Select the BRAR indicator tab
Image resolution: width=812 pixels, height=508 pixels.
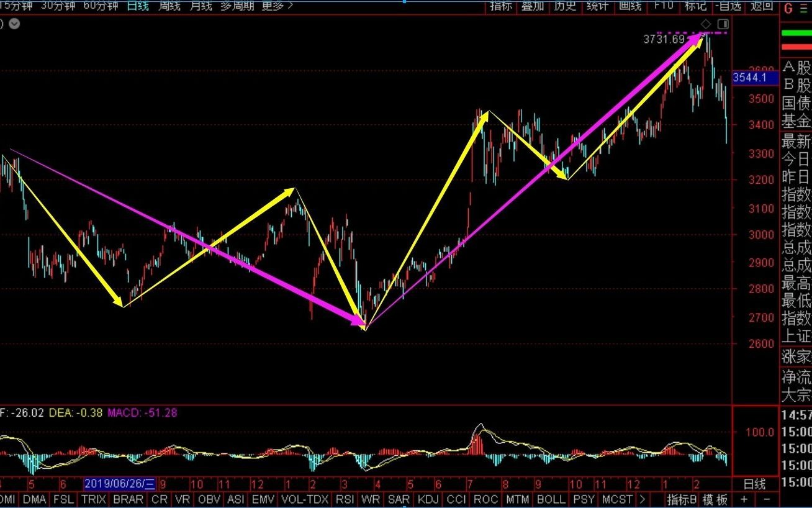click(x=129, y=499)
